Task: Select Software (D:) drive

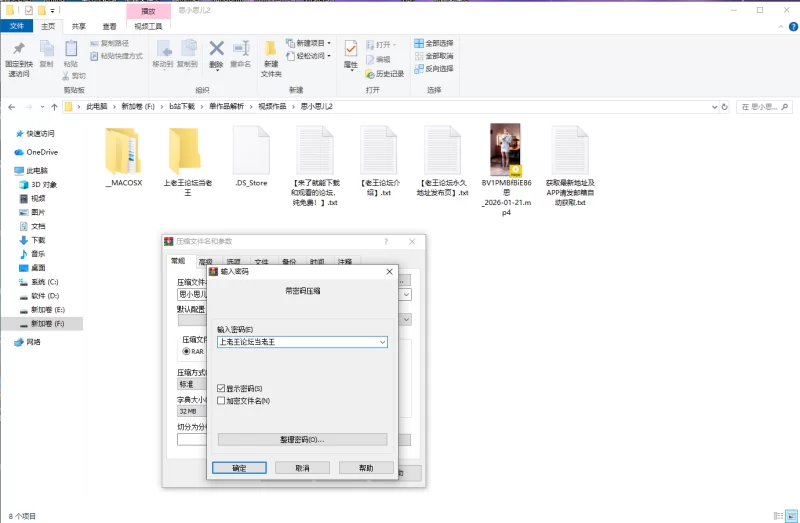Action: pyautogui.click(x=45, y=295)
